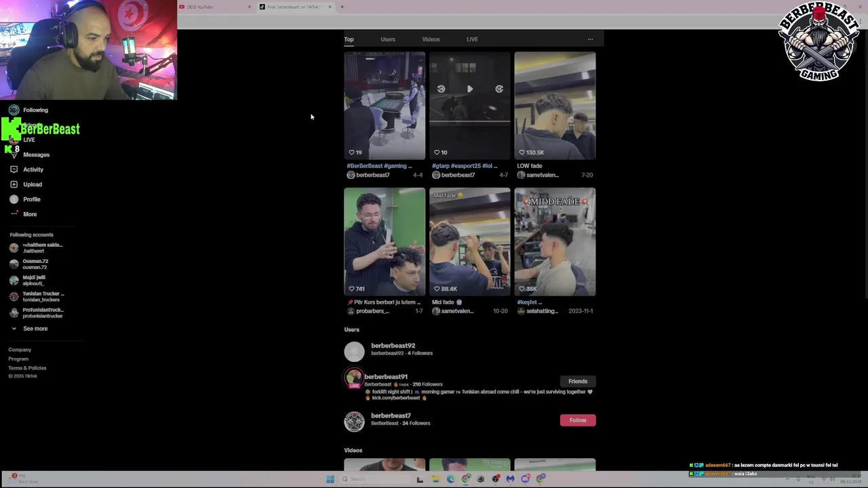The height and width of the screenshot is (488, 868).
Task: Open LOW fade video thumbnail
Action: (x=555, y=106)
